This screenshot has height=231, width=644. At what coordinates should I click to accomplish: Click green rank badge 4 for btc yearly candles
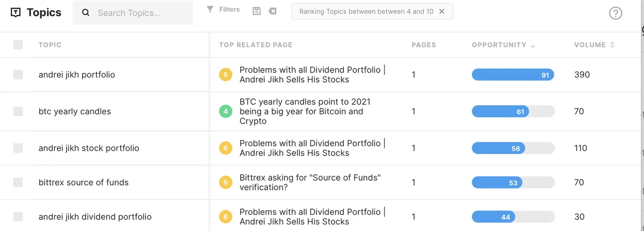point(225,111)
